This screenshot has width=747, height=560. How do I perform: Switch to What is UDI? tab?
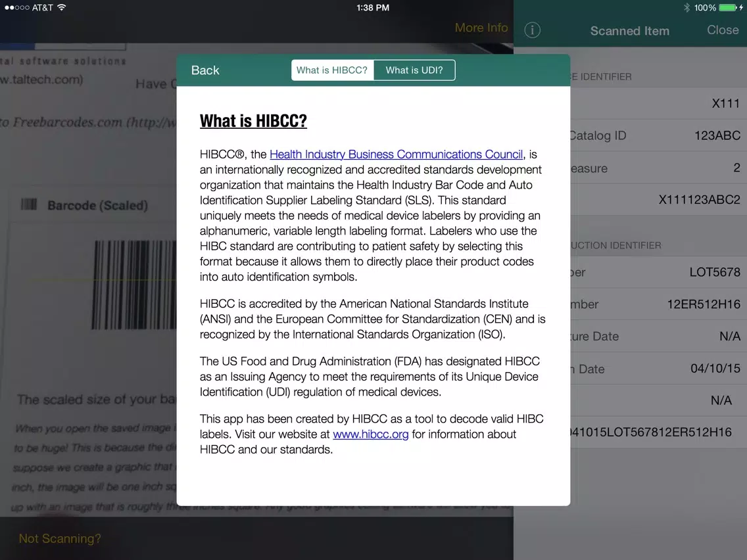click(x=414, y=70)
